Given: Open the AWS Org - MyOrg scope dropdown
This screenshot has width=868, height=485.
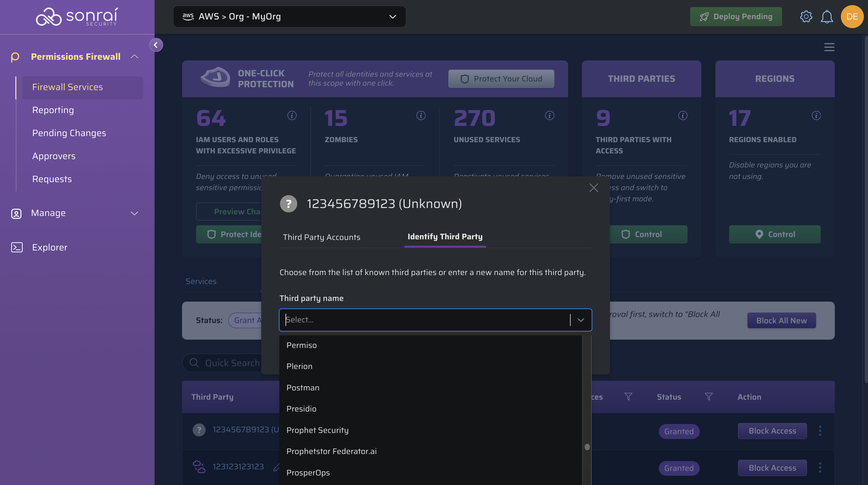Looking at the screenshot, I should point(289,17).
